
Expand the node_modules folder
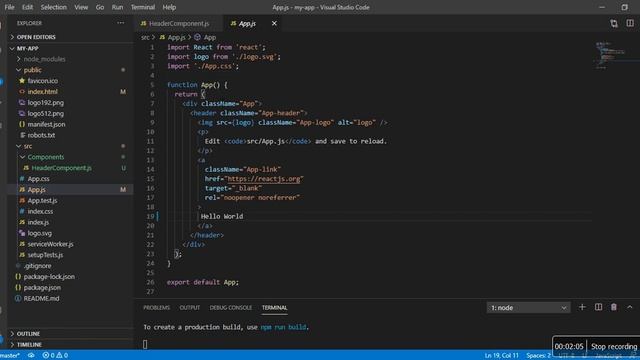pyautogui.click(x=44, y=59)
